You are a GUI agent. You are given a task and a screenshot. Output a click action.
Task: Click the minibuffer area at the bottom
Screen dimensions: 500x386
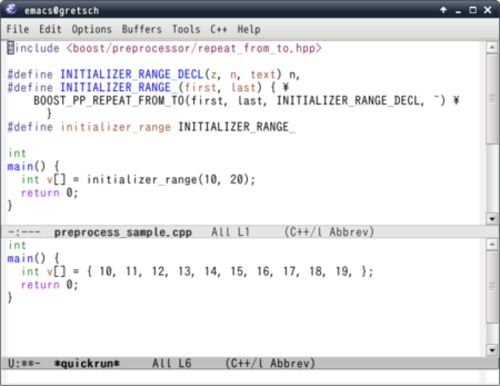243,377
